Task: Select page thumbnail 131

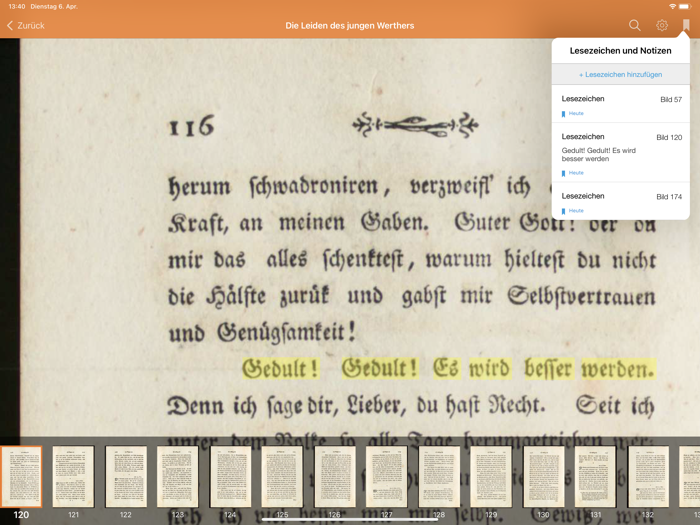Action: pos(596,477)
